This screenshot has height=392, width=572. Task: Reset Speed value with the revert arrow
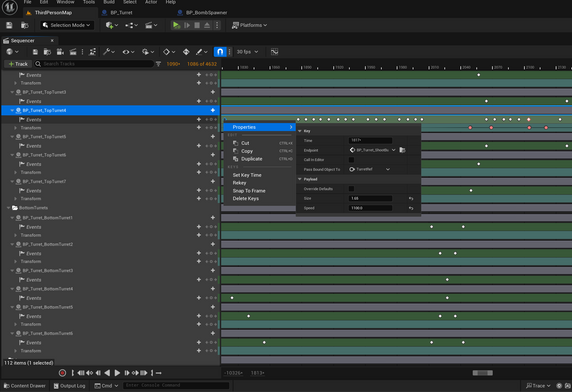click(x=411, y=208)
